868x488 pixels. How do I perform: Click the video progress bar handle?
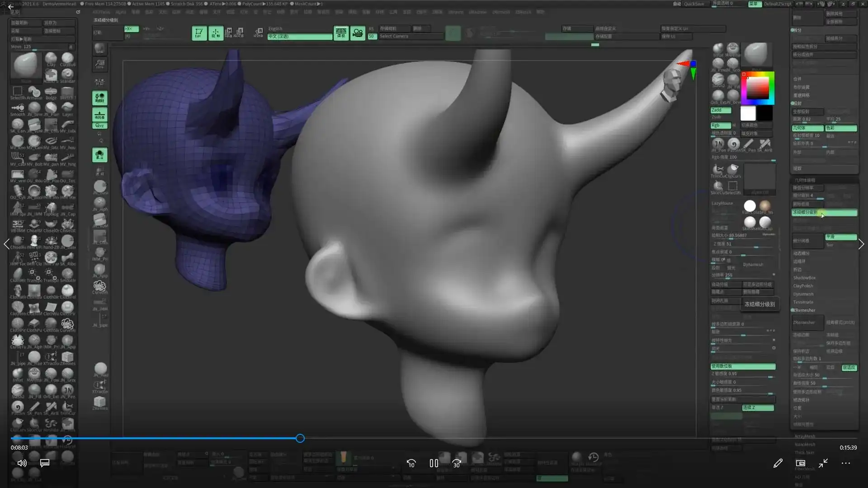[x=300, y=438]
